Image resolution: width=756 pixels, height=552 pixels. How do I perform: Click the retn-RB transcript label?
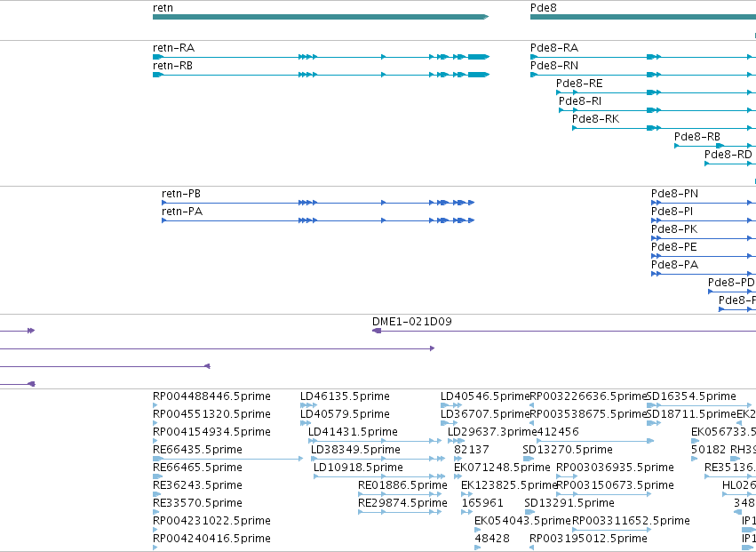pyautogui.click(x=172, y=66)
